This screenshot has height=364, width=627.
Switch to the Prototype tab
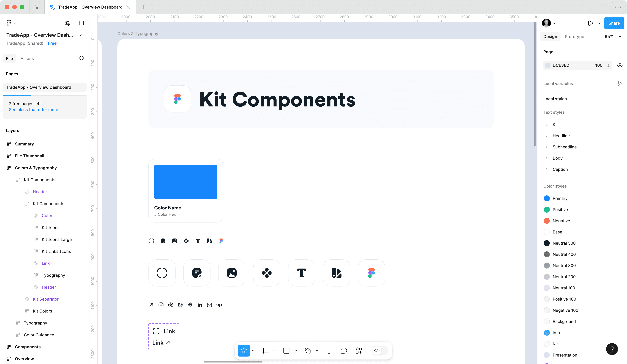(574, 37)
